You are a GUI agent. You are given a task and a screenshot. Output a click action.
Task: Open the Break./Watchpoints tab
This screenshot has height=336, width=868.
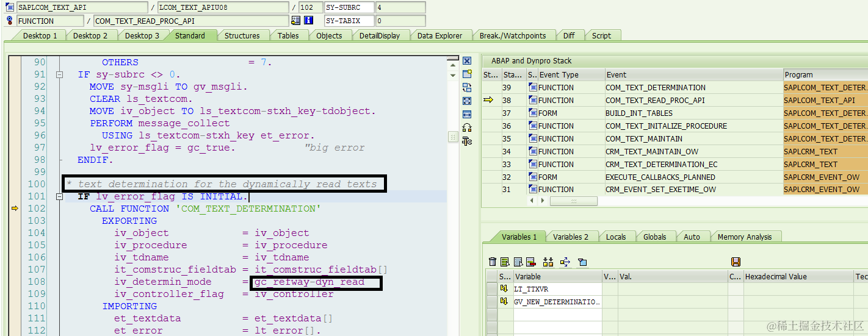(x=513, y=35)
